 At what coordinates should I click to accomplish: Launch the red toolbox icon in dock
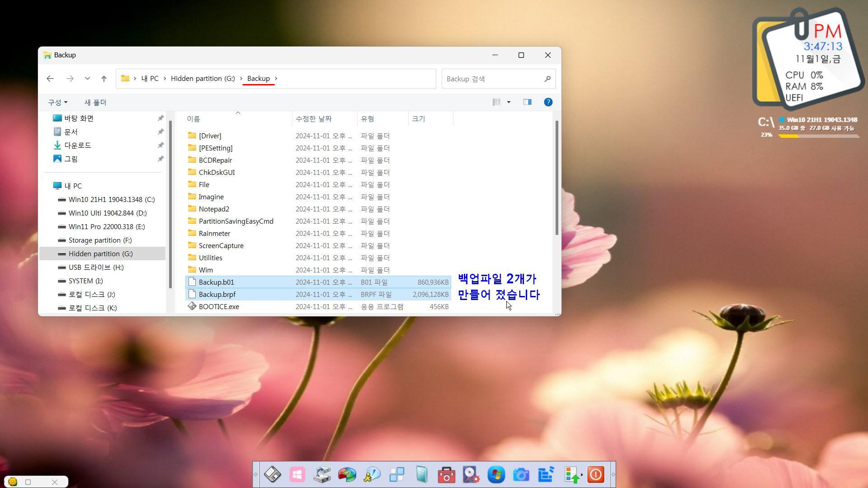pyautogui.click(x=446, y=474)
